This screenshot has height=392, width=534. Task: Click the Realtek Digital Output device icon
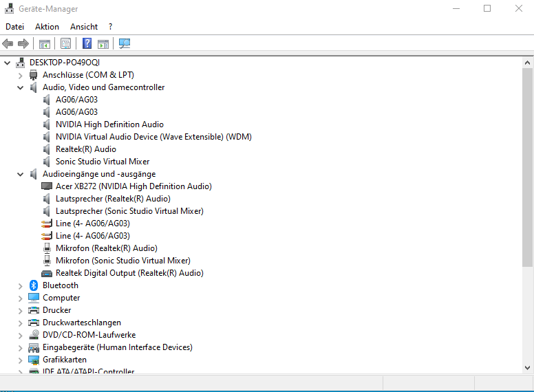pos(47,273)
